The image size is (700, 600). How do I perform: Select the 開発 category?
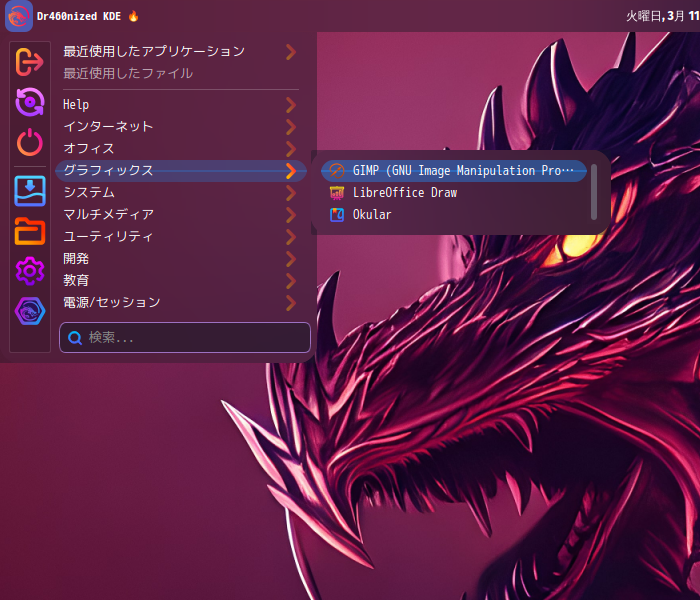(180, 258)
